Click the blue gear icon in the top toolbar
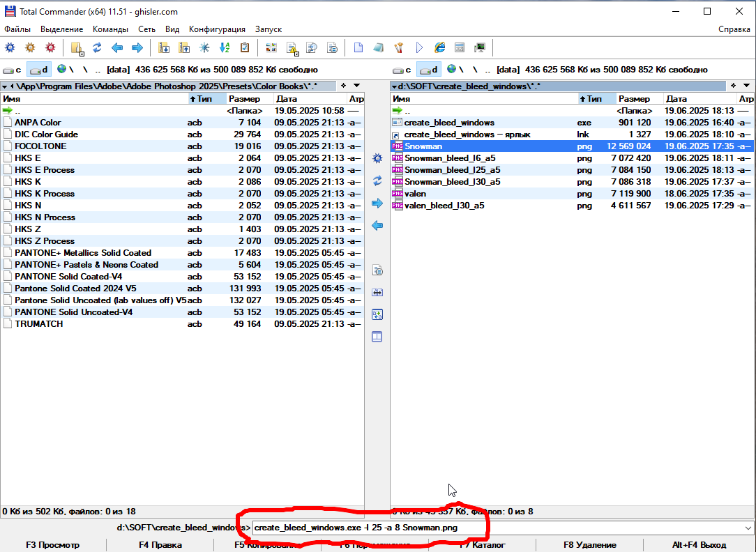This screenshot has width=756, height=552. tap(10, 47)
